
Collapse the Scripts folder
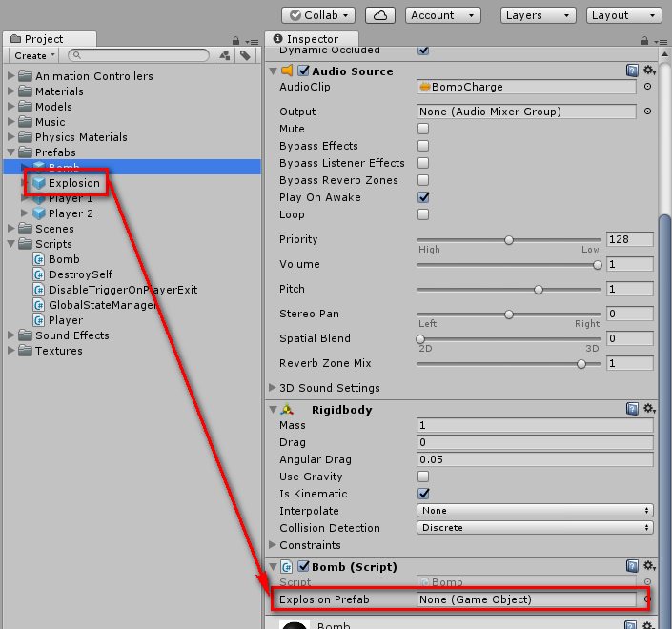[11, 244]
